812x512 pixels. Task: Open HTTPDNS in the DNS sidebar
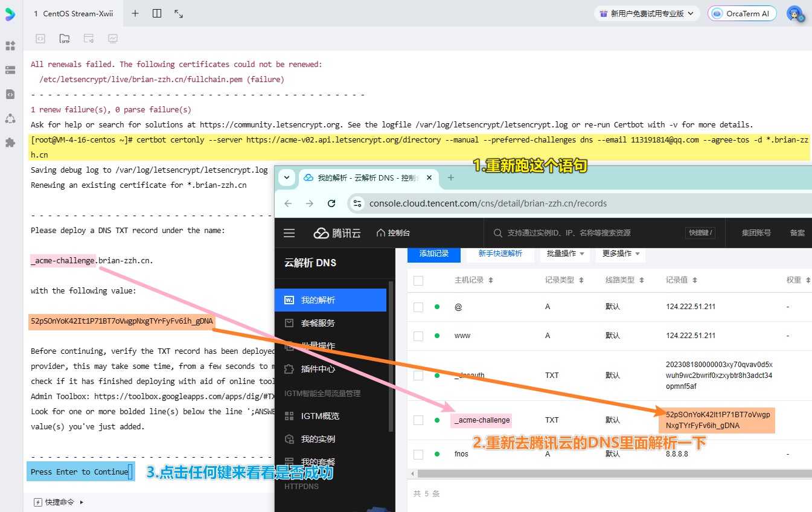pos(302,486)
